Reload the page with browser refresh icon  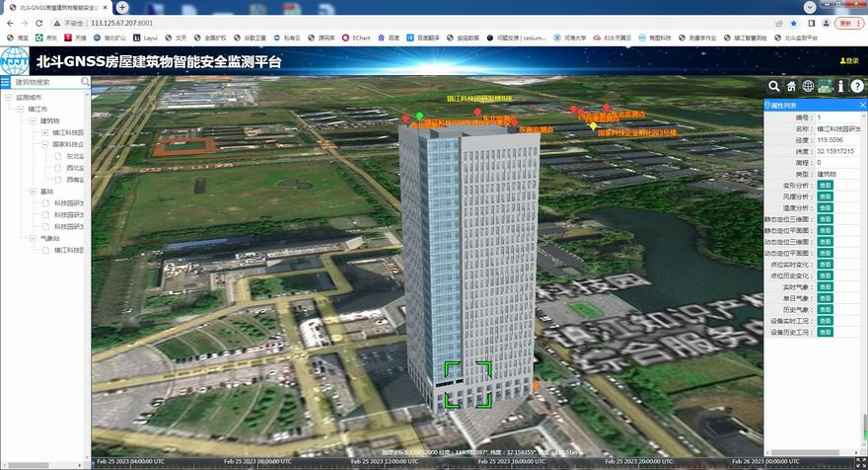point(38,24)
